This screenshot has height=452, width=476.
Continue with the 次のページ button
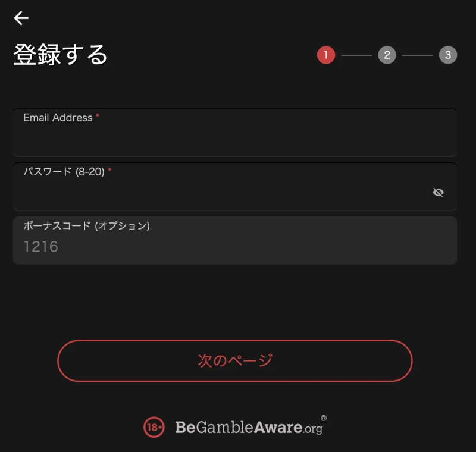(235, 360)
